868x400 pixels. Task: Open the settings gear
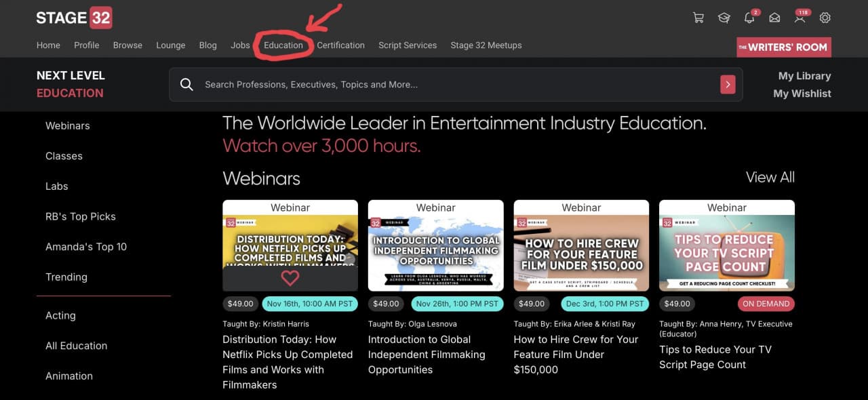(x=825, y=18)
